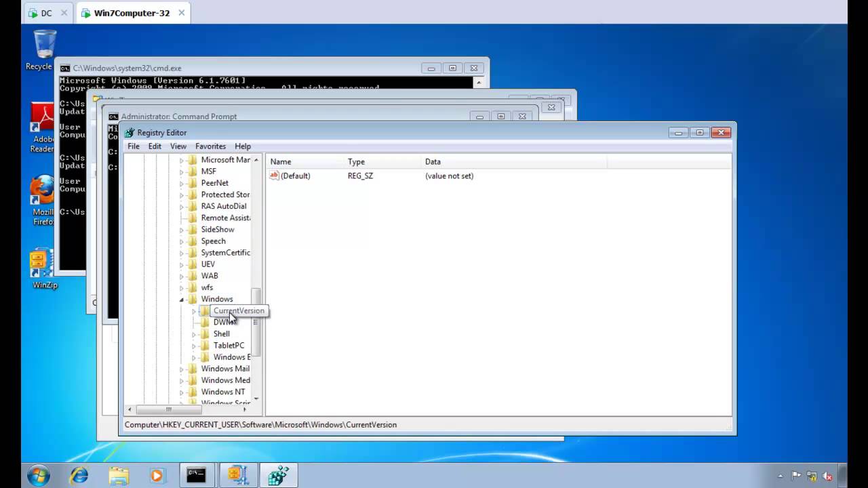Open Windows Media Player taskbar icon
This screenshot has height=488, width=868.
[x=157, y=476]
